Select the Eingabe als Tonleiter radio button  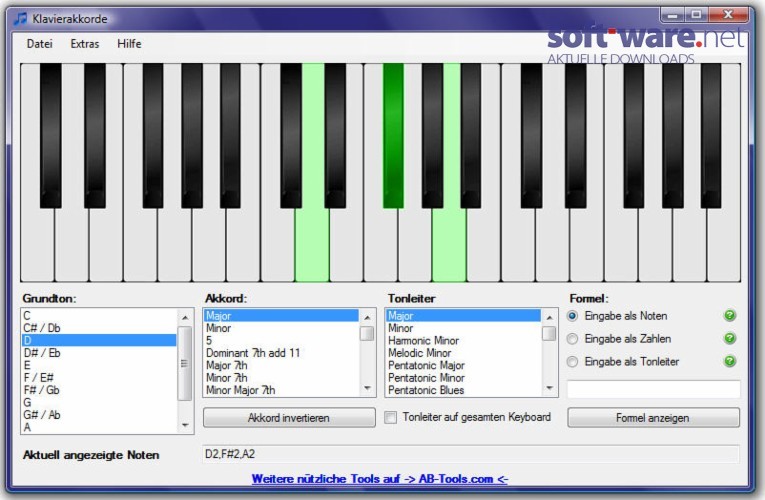click(x=572, y=361)
